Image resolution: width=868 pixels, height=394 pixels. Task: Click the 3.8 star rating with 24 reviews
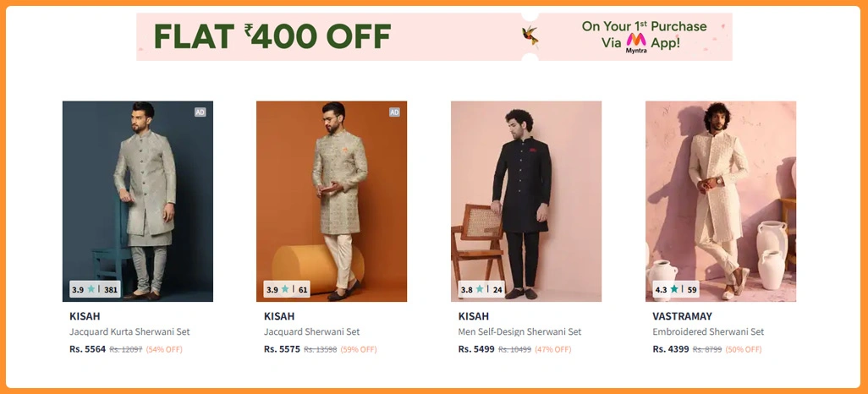point(481,289)
